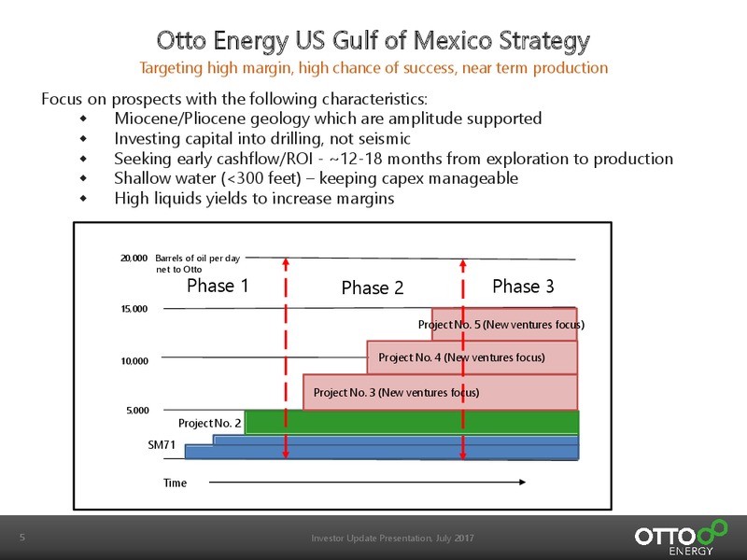
Task: Click bullet 'High liquids yields to increase margins'
Action: coord(254,198)
